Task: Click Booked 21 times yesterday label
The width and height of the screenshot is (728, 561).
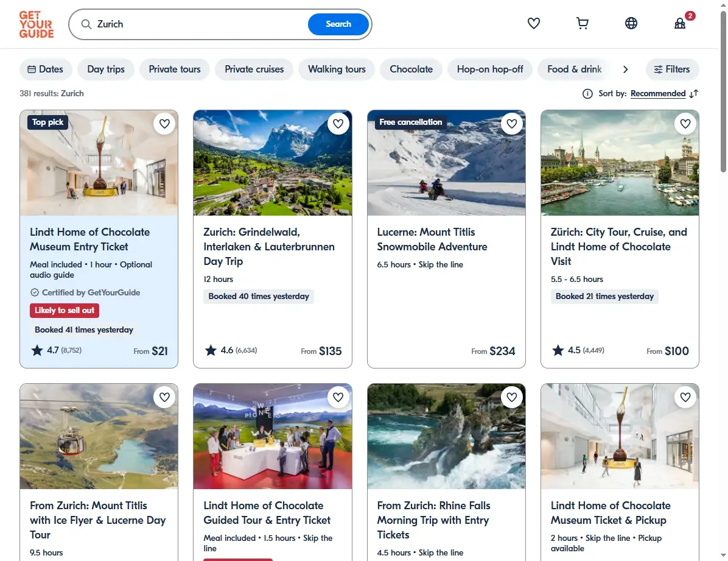Action: (x=604, y=297)
